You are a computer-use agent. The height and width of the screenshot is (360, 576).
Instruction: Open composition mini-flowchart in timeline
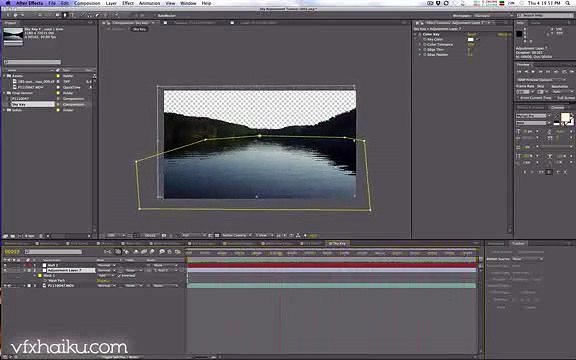coord(108,252)
